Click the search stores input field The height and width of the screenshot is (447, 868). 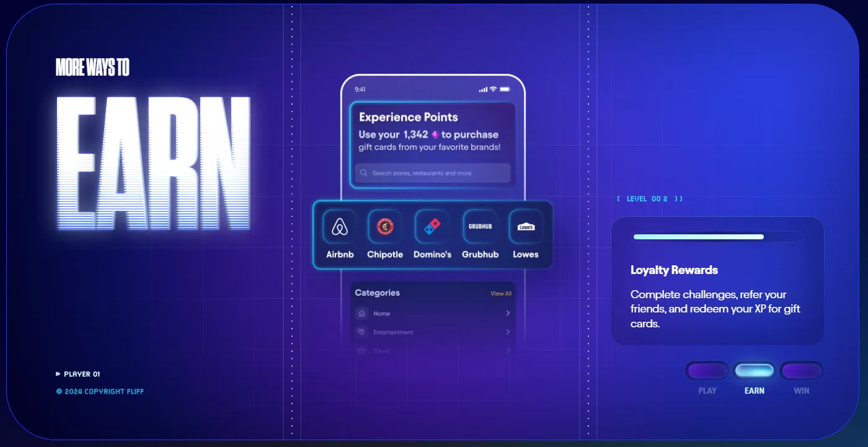pos(433,173)
